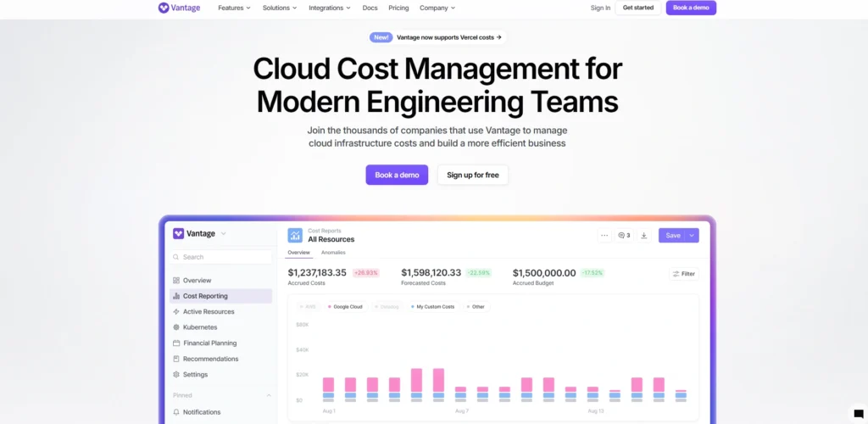Open Financial Planning in the sidebar

(210, 343)
